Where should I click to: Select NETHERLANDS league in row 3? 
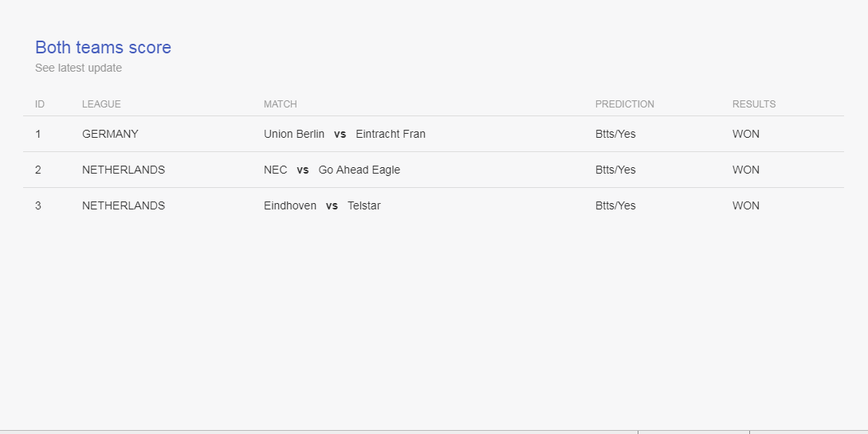(x=124, y=205)
